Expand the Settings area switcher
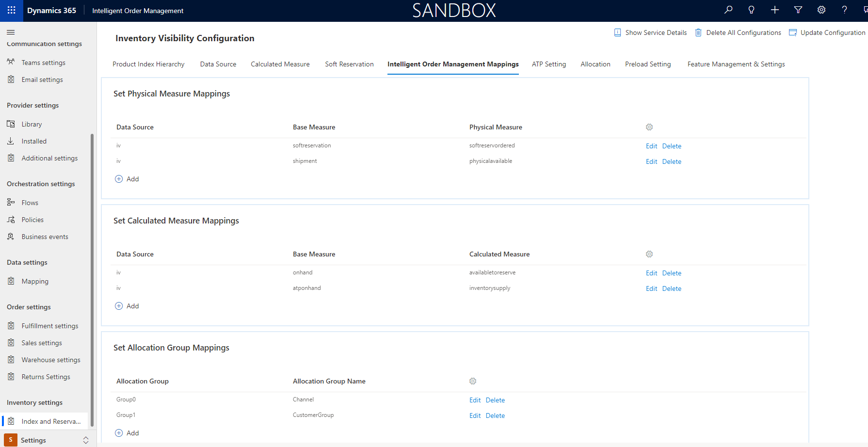This screenshot has width=868, height=447. click(x=86, y=440)
